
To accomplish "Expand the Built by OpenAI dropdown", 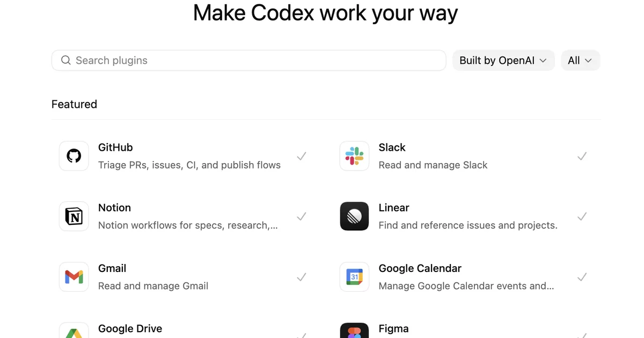I will tap(503, 60).
